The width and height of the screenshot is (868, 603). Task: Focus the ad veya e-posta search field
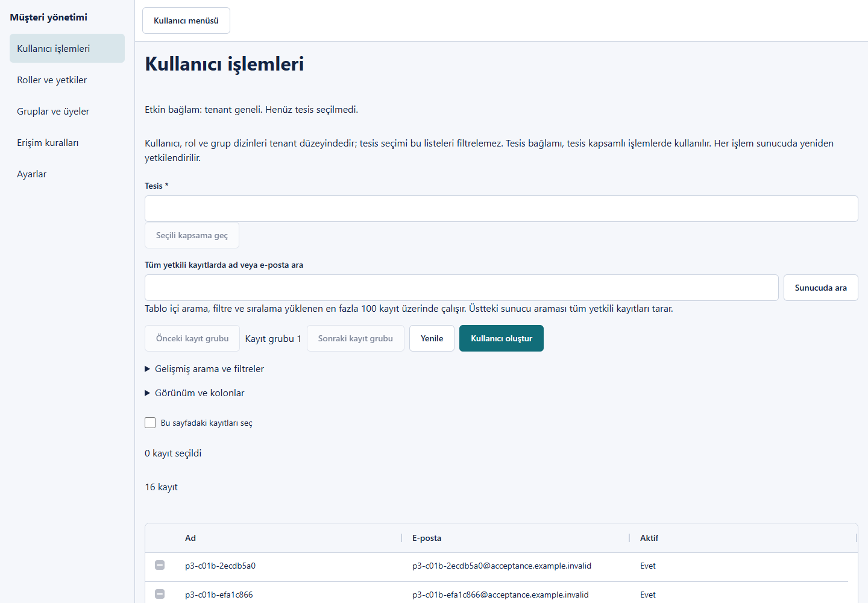(461, 288)
